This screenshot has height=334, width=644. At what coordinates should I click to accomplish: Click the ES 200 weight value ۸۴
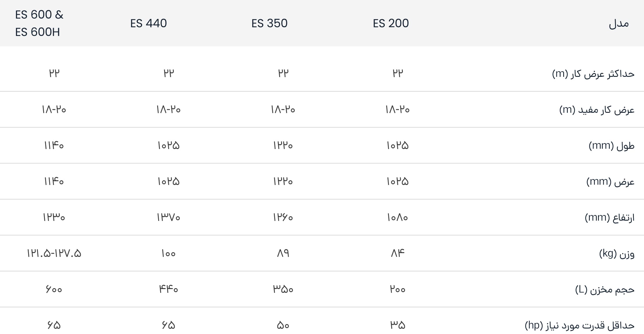[x=398, y=253]
